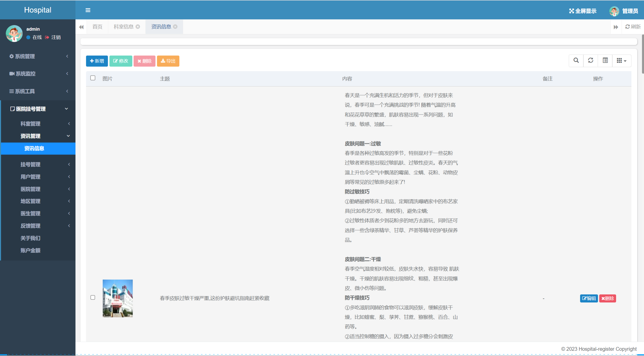
Task: Click the hospital thumbnail image
Action: point(118,298)
